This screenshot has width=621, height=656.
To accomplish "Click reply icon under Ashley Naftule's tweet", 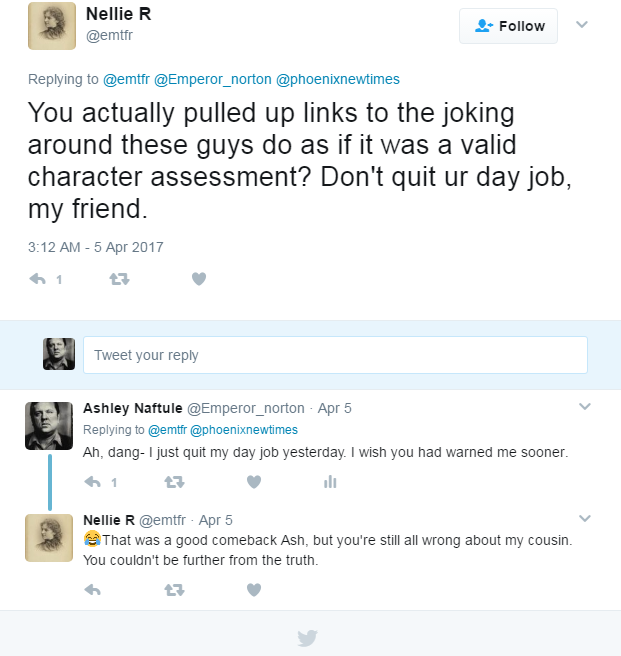I will [93, 482].
